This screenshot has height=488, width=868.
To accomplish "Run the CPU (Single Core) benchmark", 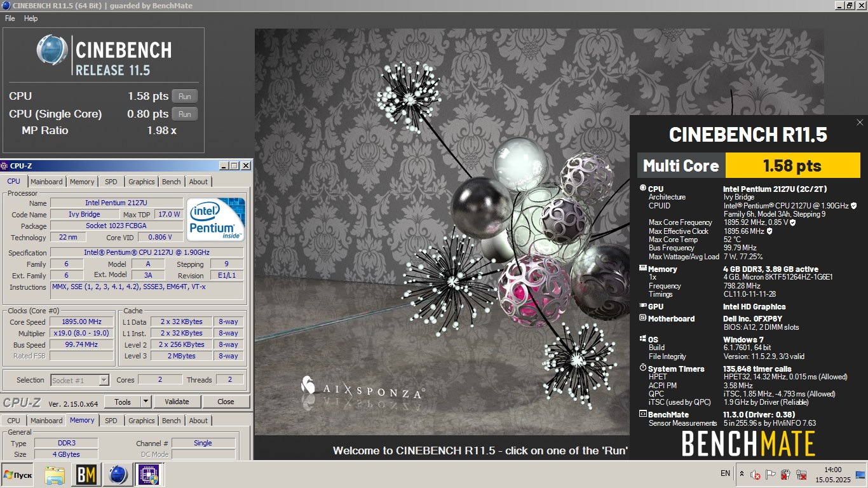I will 184,114.
